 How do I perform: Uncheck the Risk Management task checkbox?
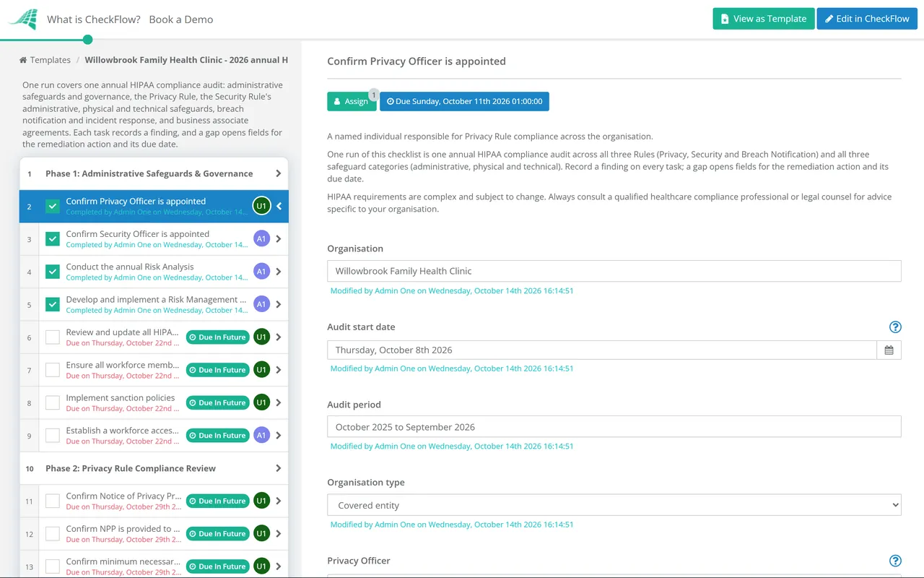pos(53,304)
